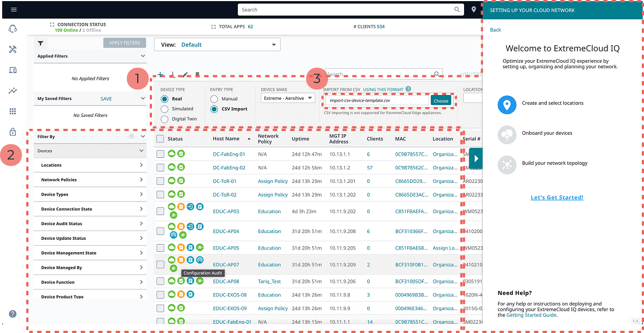Open the hamburger main menu
Screen dimensions: 644x333
click(14, 9)
